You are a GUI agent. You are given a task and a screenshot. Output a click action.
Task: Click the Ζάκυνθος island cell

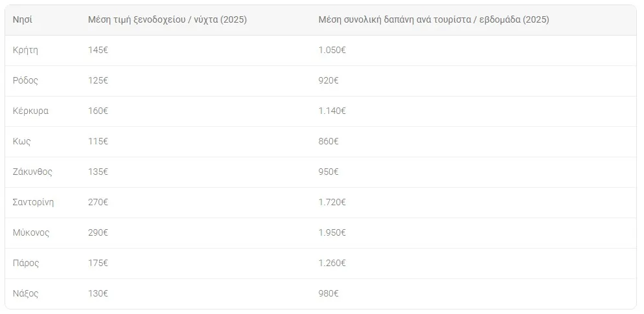tap(32, 172)
